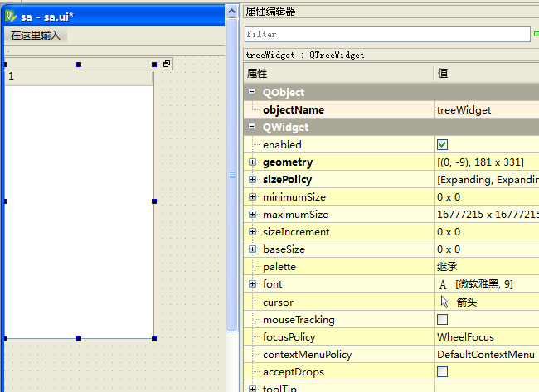539x392 pixels.
Task: Check the acceptDrops checkbox
Action: pos(442,371)
